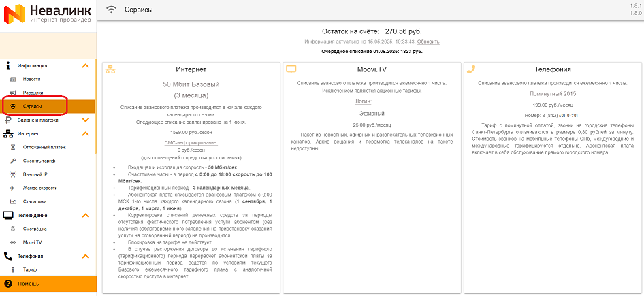Viewport: 644px width, 296px height.
Task: Collapse the Информация section
Action: click(85, 66)
